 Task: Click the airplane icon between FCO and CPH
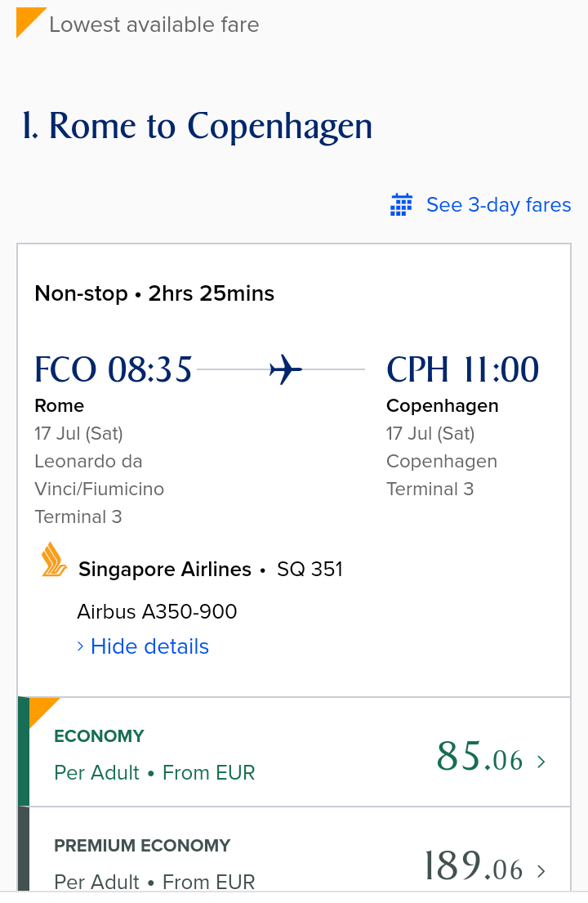coord(285,369)
